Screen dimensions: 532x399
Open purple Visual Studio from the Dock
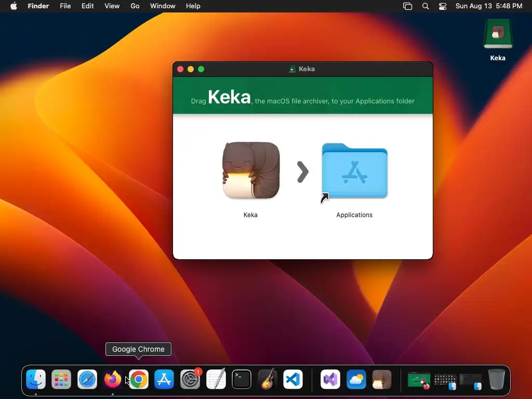[330, 379]
